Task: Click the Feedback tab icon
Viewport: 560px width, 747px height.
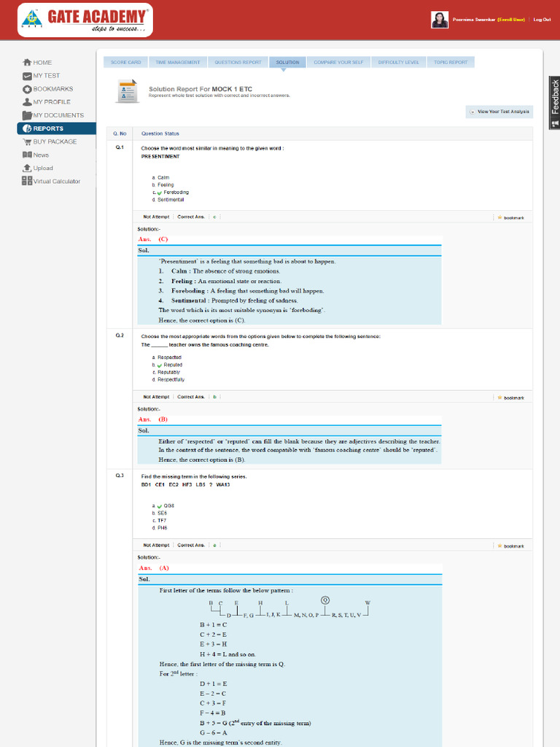Action: (x=554, y=124)
